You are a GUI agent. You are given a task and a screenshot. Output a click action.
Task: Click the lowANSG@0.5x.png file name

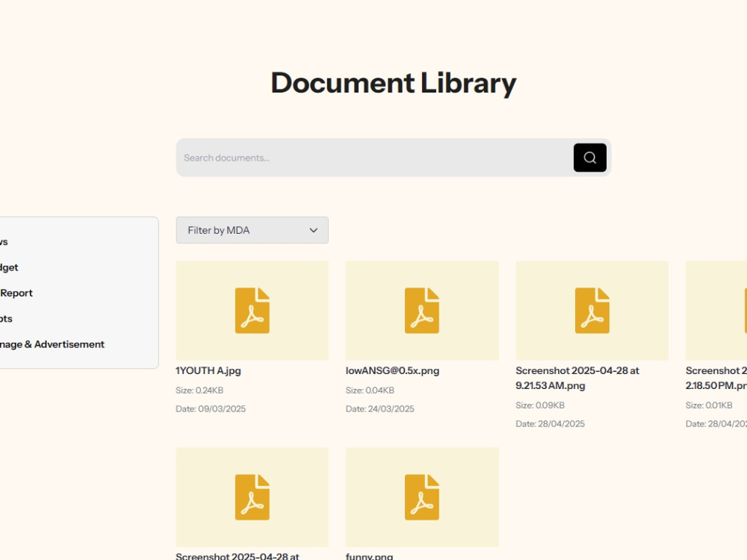pyautogui.click(x=393, y=370)
